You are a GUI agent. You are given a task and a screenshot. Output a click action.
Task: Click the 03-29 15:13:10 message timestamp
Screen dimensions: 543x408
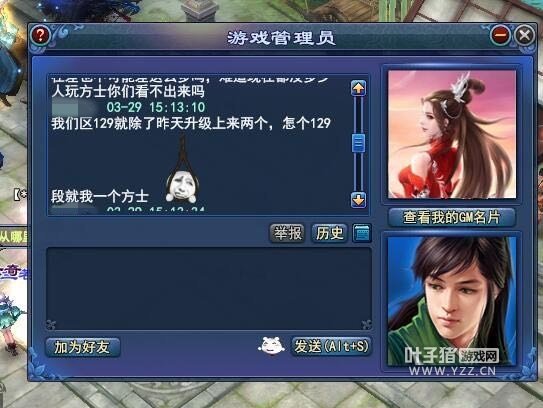[156, 107]
